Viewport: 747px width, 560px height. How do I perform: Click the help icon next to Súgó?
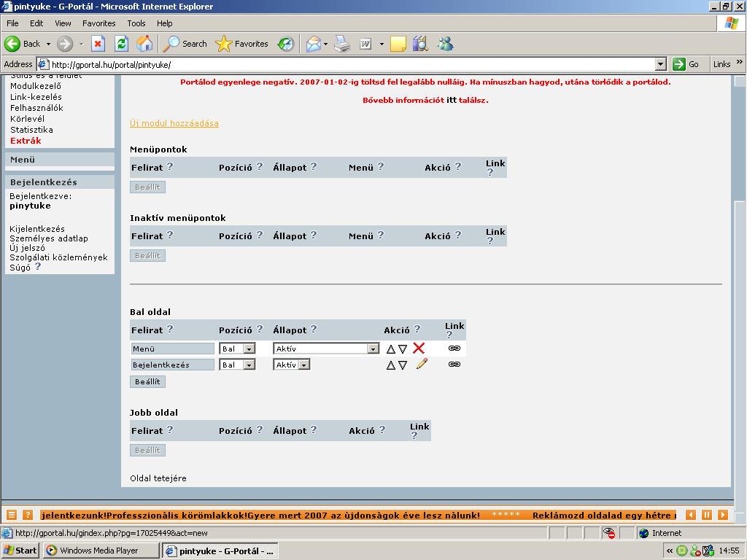[x=38, y=267]
